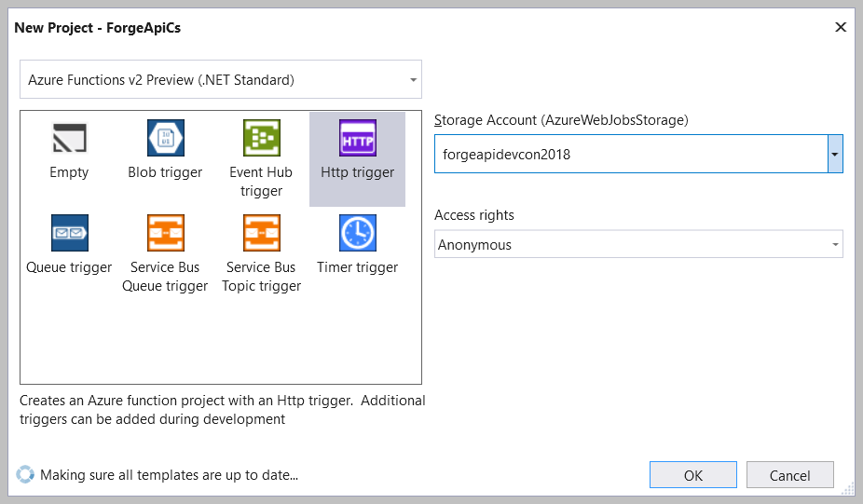Expand the Storage Account dropdown arrow
The image size is (863, 504).
(x=835, y=154)
